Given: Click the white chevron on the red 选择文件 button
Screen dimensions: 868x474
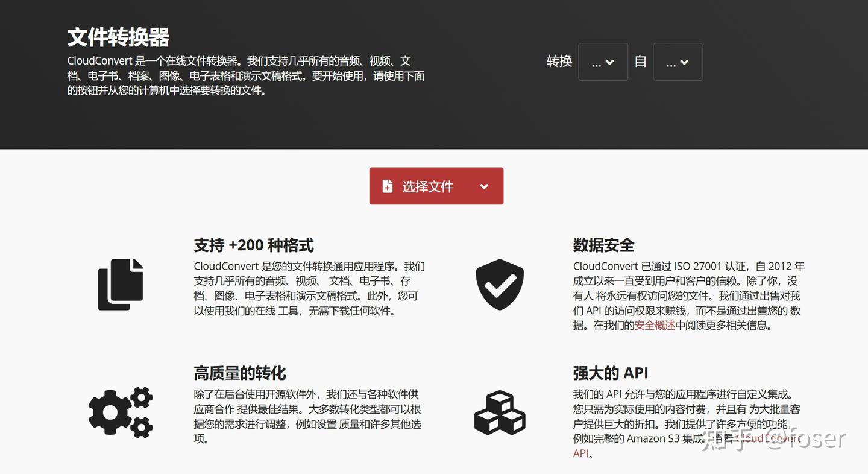Looking at the screenshot, I should 483,186.
